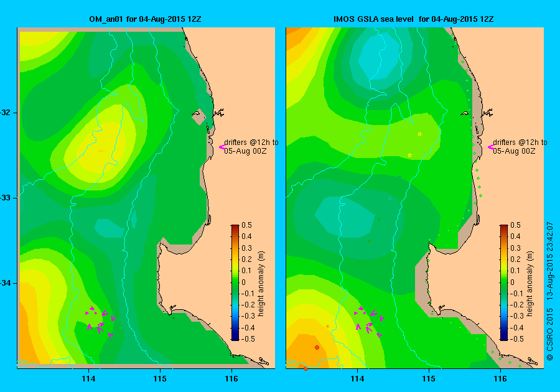This screenshot has width=560, height=392.
Task: Click the height anomaly label on left colorbar
Action: [x=261, y=284]
